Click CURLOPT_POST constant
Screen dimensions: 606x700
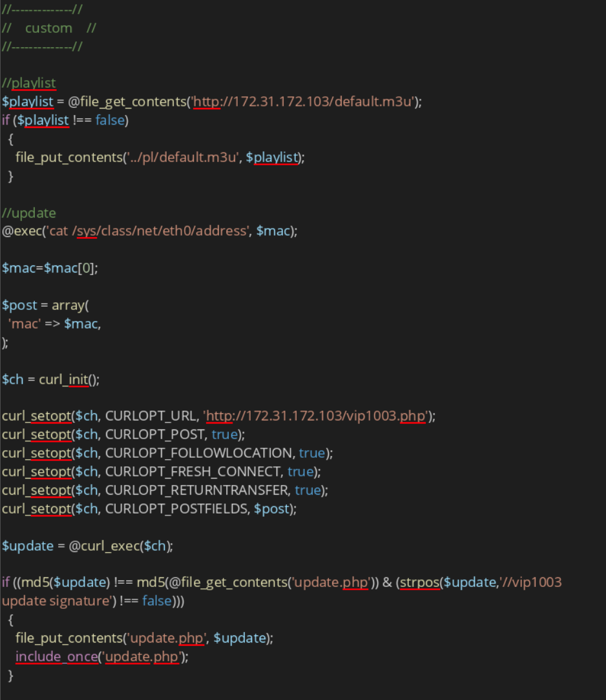click(x=155, y=435)
